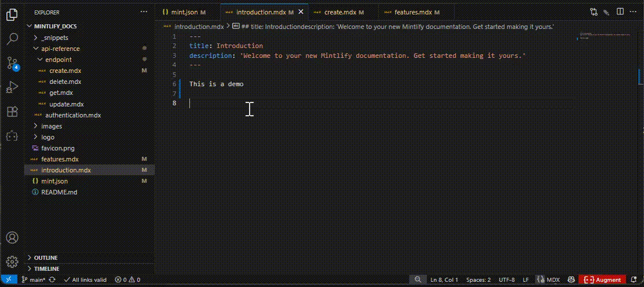Split the editor to the right
The height and width of the screenshot is (287, 644).
pyautogui.click(x=620, y=12)
